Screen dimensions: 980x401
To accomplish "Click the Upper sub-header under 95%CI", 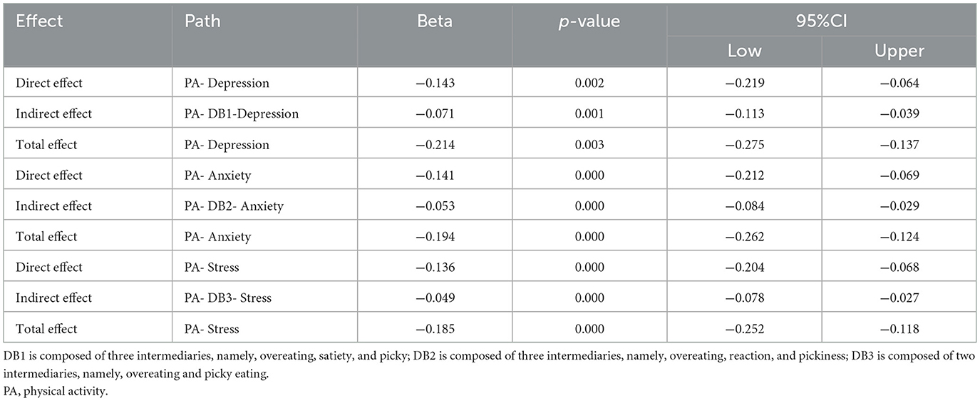I will 899,51.
